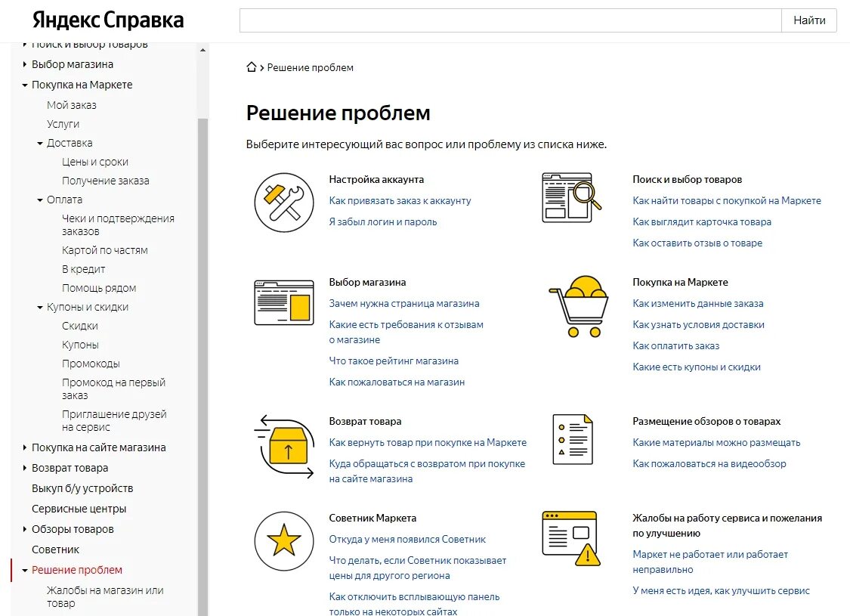Image resolution: width=850 pixels, height=616 pixels.
Task: Open Какие материалы можно размещать
Action: pyautogui.click(x=716, y=442)
